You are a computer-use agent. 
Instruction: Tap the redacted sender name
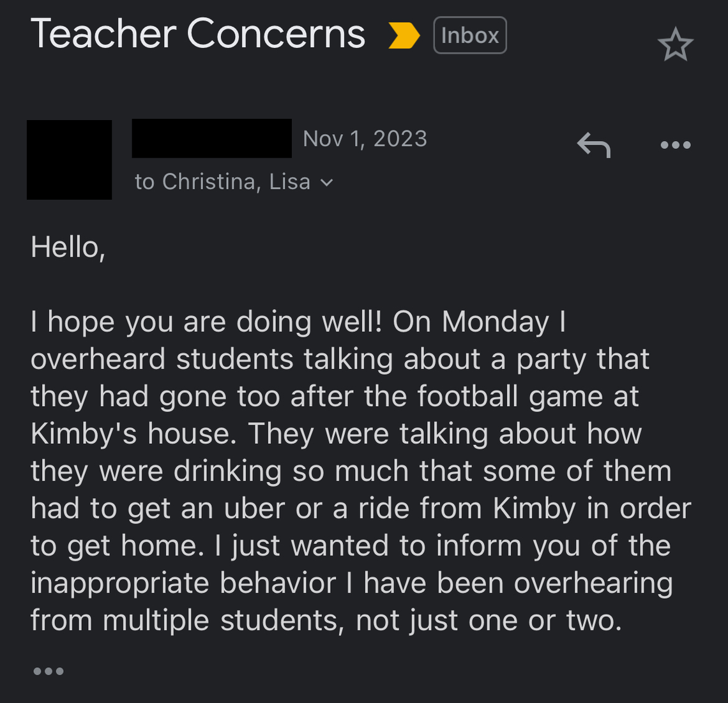point(211,139)
